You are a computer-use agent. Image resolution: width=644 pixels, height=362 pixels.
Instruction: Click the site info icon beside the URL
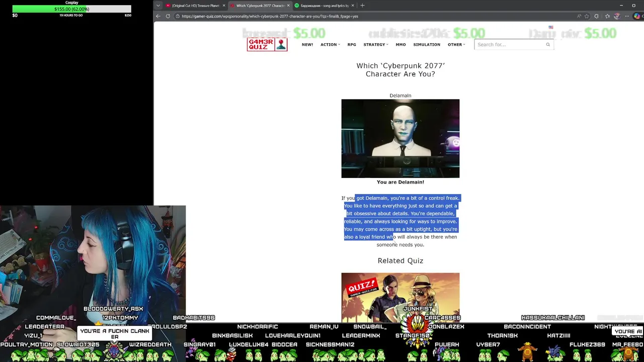coord(178,16)
